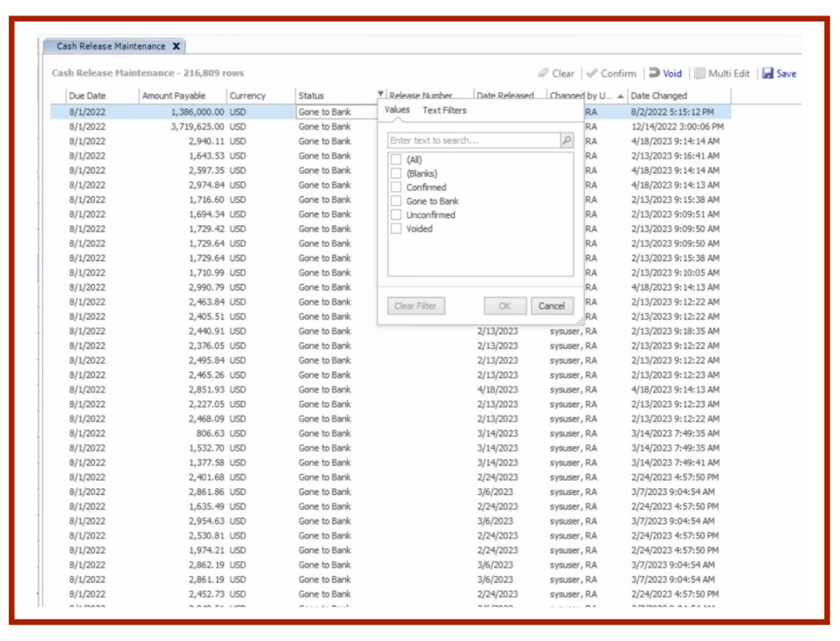Check the Confirmed filter checkbox
Screen dimensions: 840x641
click(396, 187)
